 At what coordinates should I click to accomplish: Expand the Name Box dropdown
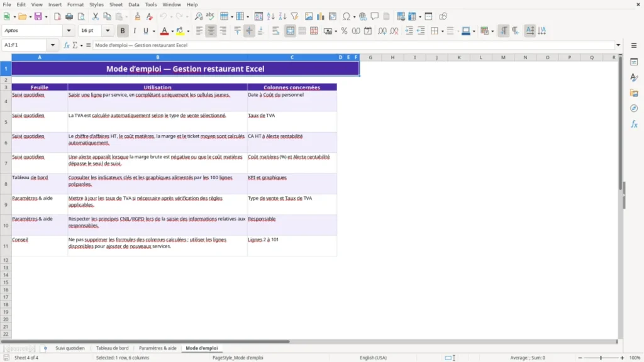pyautogui.click(x=53, y=45)
